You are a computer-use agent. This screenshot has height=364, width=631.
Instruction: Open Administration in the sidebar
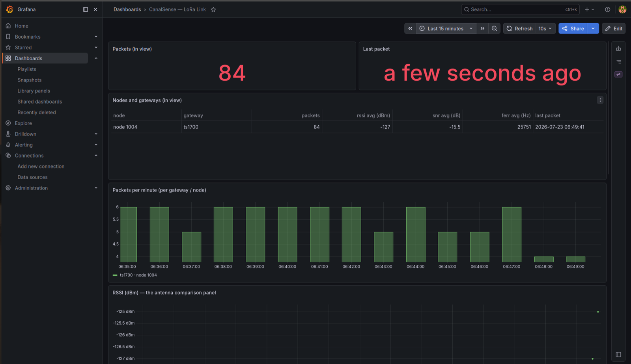coord(31,188)
